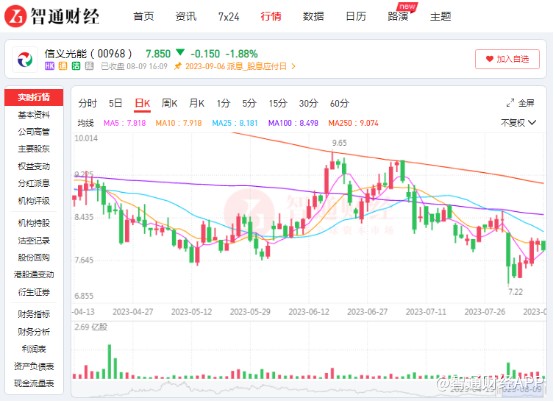The image size is (554, 402).
Task: Switch to 周K weekly chart tab
Action: click(169, 103)
